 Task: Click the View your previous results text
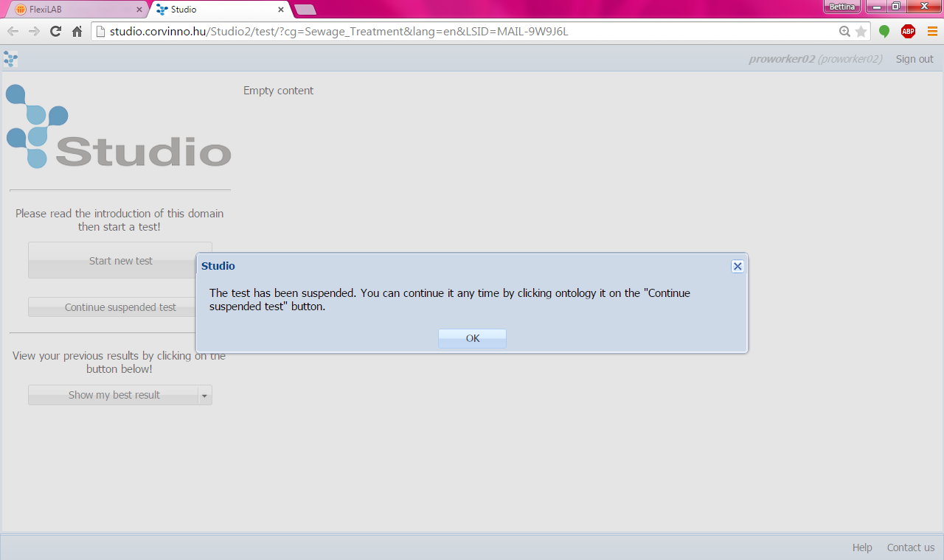pos(119,362)
